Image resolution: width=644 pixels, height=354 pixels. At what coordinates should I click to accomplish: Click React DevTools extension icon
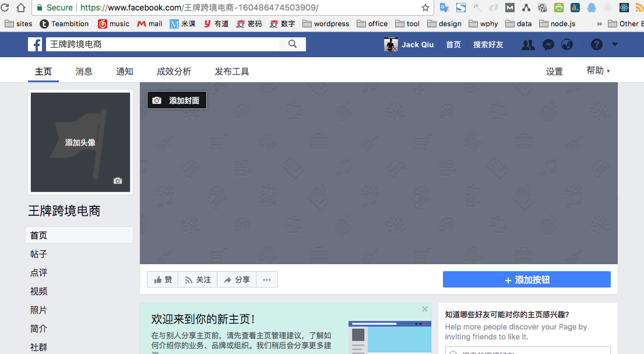tap(624, 8)
